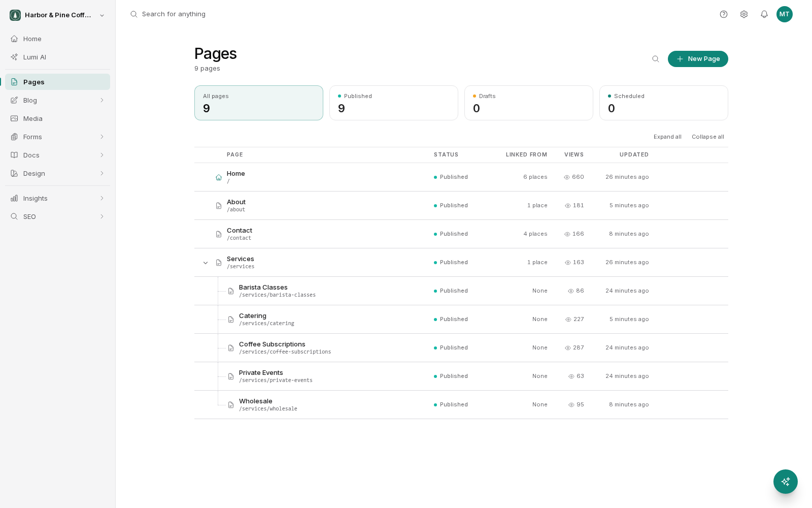Viewport: 812px width, 508px height.
Task: Click the STATUS column header
Action: tap(446, 154)
